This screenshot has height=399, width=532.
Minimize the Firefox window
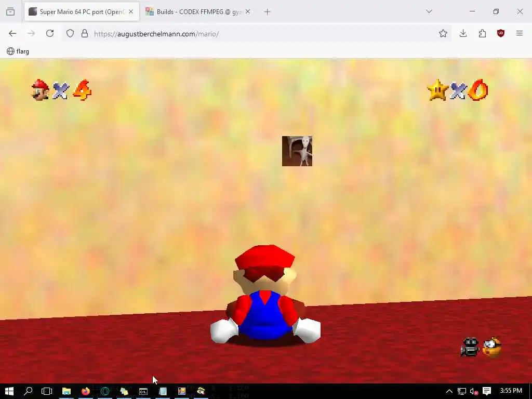pos(472,11)
